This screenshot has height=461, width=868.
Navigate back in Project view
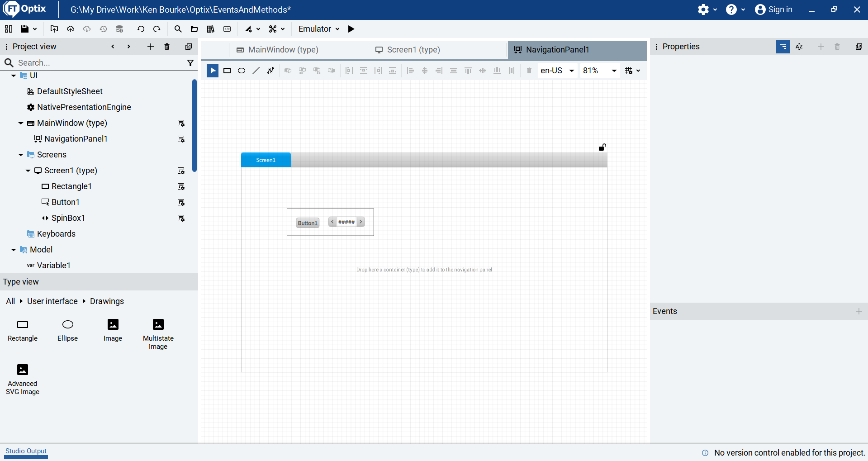coord(113,47)
